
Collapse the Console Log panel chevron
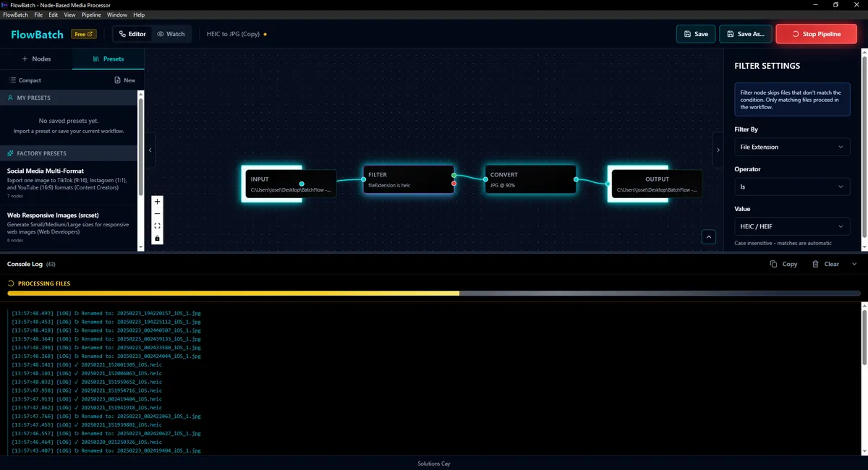click(854, 264)
